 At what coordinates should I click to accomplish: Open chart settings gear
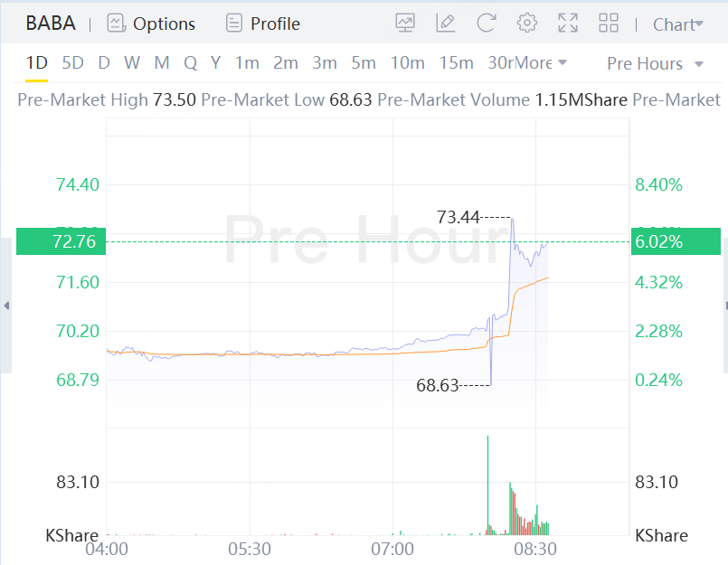coord(527,24)
